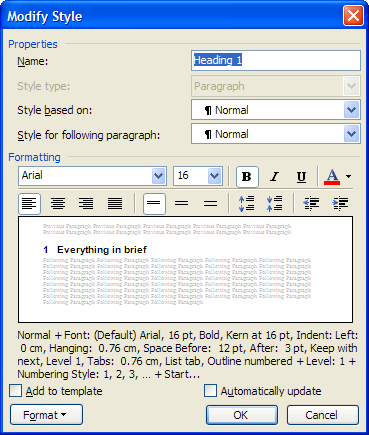This screenshot has width=369, height=435.
Task: Click the 'Everything in brief' preview text
Action: click(102, 250)
